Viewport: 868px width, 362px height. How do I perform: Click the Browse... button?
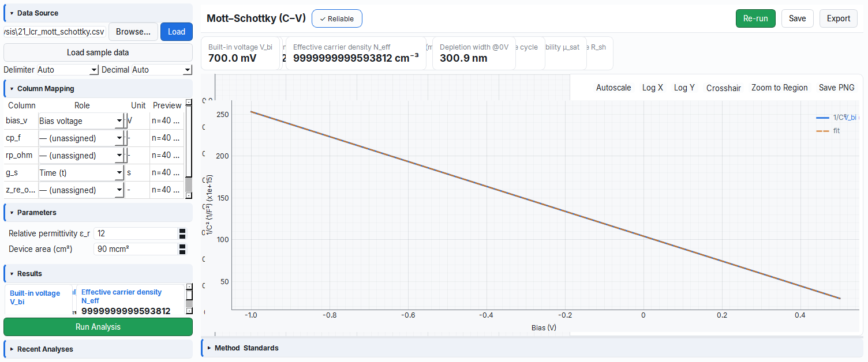[x=133, y=32]
